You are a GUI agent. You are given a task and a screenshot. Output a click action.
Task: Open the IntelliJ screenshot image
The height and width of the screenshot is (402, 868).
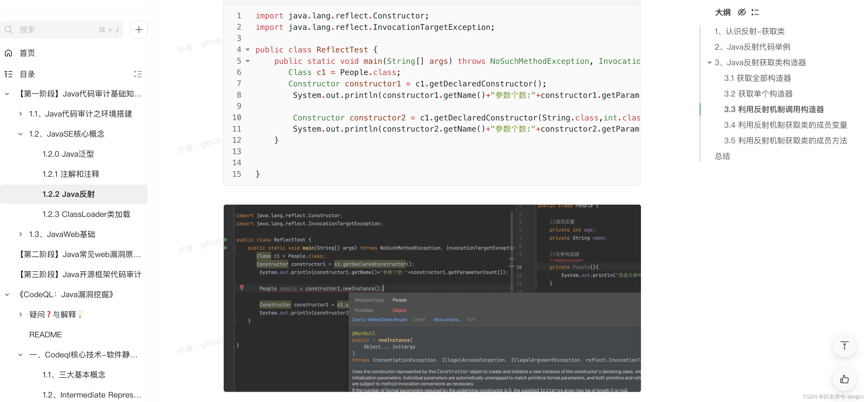pos(432,298)
